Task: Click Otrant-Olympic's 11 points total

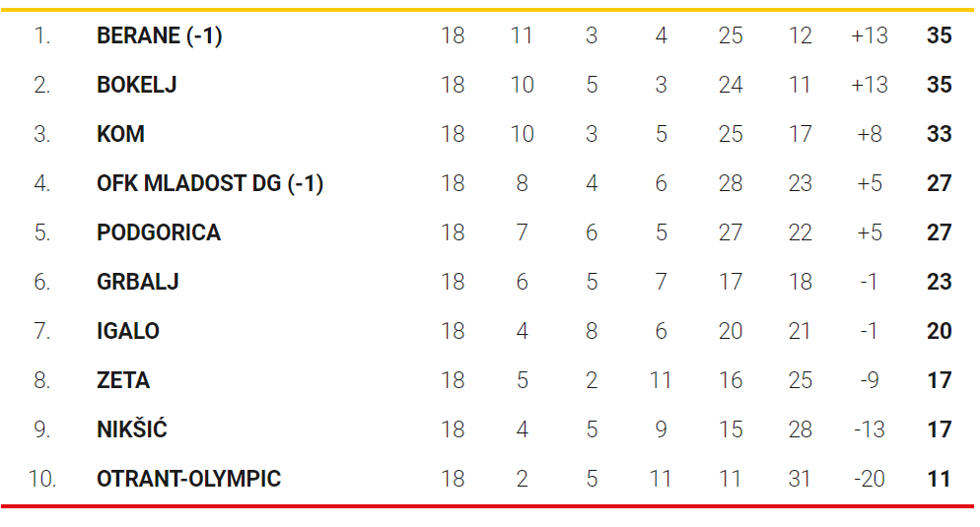Action: pyautogui.click(x=939, y=479)
